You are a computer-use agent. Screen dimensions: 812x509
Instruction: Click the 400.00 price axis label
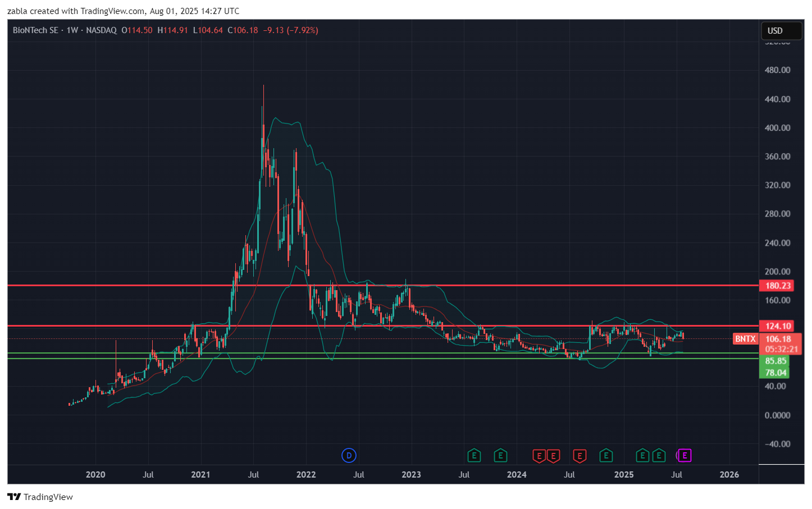click(x=778, y=128)
